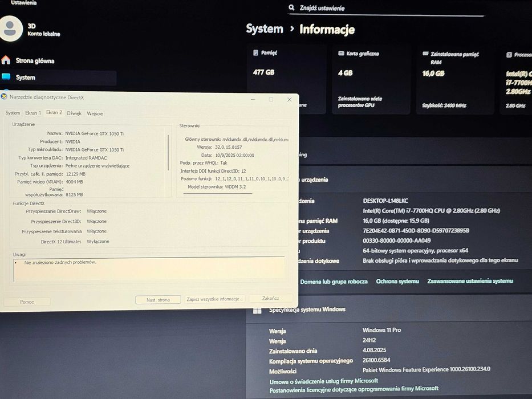The width and height of the screenshot is (532, 399).
Task: Click Zapisz wszystkie informacje button
Action: pyautogui.click(x=215, y=299)
